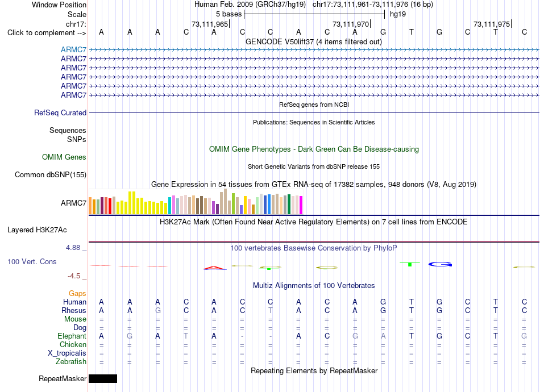This screenshot has width=540, height=392.
Task: Click the bright blue bar in GTEx chart
Action: pyautogui.click(x=269, y=205)
